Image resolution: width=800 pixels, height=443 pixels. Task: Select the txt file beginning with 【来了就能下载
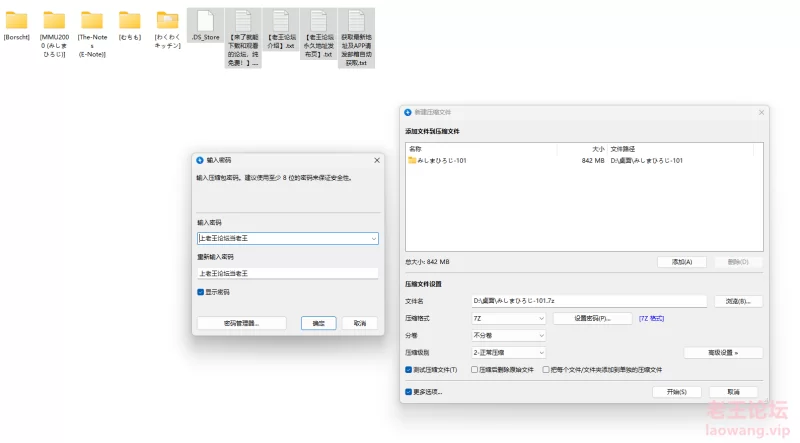click(243, 38)
